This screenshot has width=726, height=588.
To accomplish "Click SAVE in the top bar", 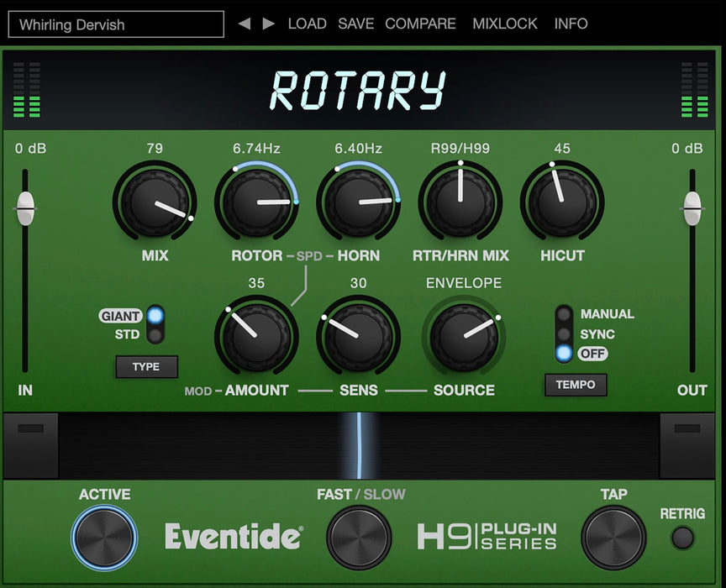I will 355,24.
